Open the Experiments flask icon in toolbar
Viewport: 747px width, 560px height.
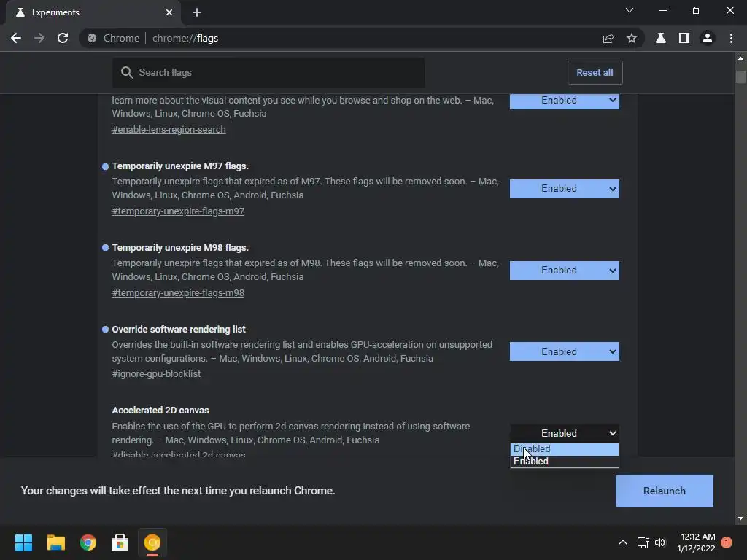[x=661, y=38]
